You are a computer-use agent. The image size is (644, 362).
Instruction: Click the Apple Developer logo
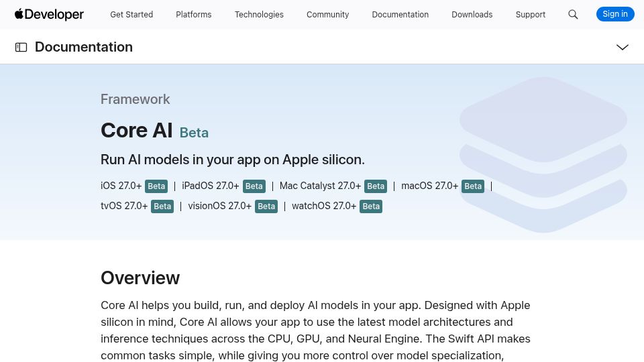click(x=49, y=14)
